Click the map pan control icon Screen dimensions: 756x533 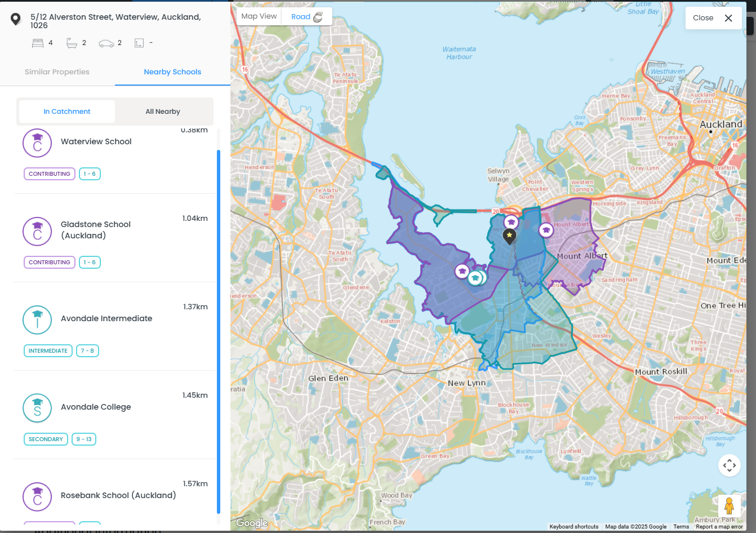click(x=729, y=465)
